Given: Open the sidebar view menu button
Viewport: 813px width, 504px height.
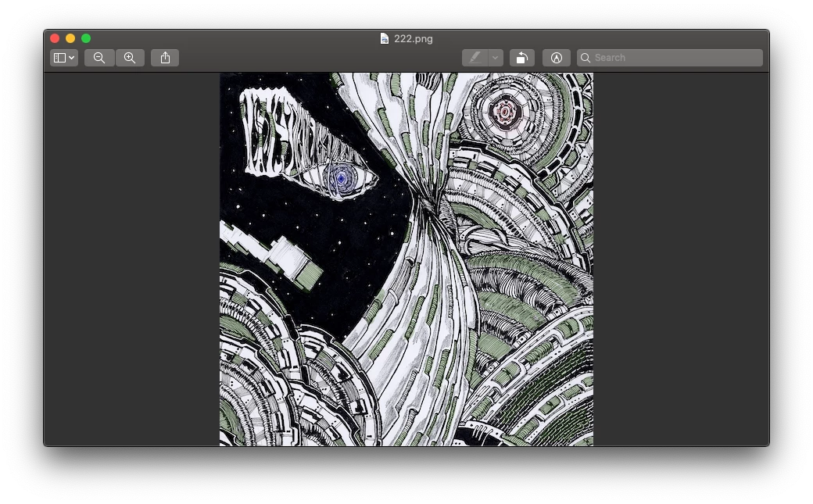Looking at the screenshot, I should (64, 58).
